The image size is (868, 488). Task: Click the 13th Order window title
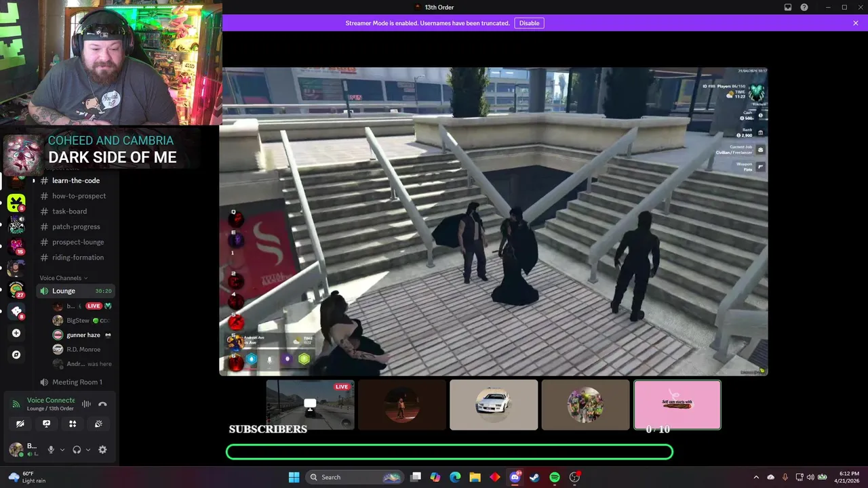pyautogui.click(x=439, y=7)
